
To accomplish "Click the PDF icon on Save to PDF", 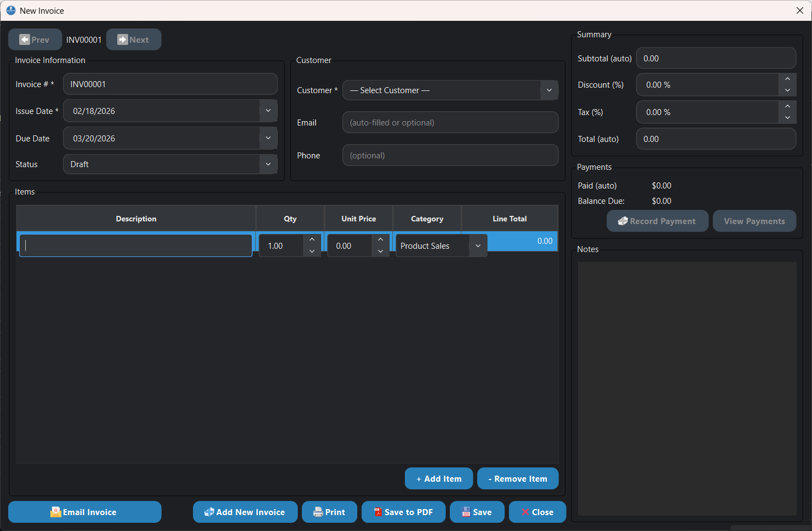I will (378, 512).
